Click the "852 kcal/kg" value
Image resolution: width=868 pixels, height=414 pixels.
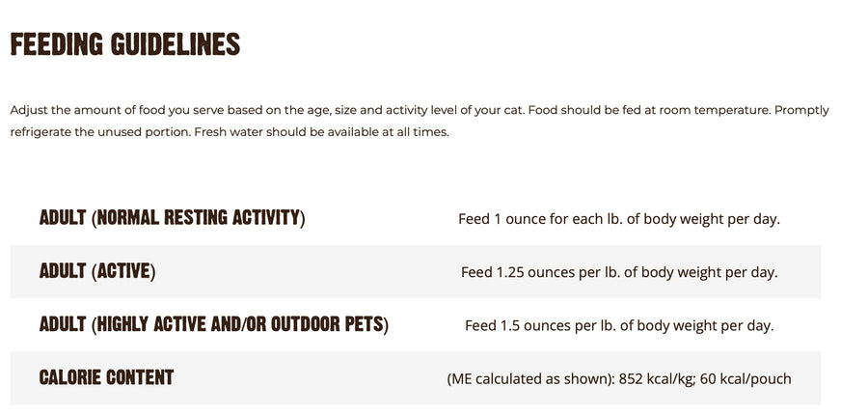656,379
